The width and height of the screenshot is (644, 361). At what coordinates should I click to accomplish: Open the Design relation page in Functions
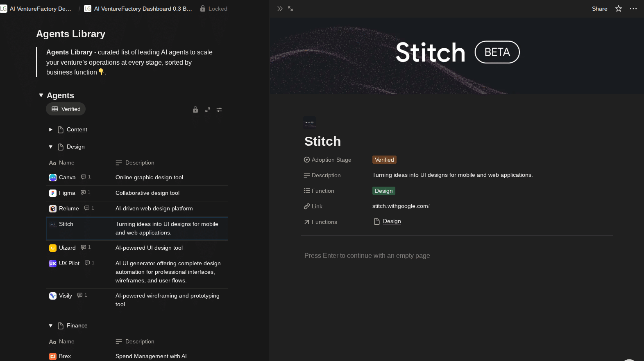coord(388,221)
